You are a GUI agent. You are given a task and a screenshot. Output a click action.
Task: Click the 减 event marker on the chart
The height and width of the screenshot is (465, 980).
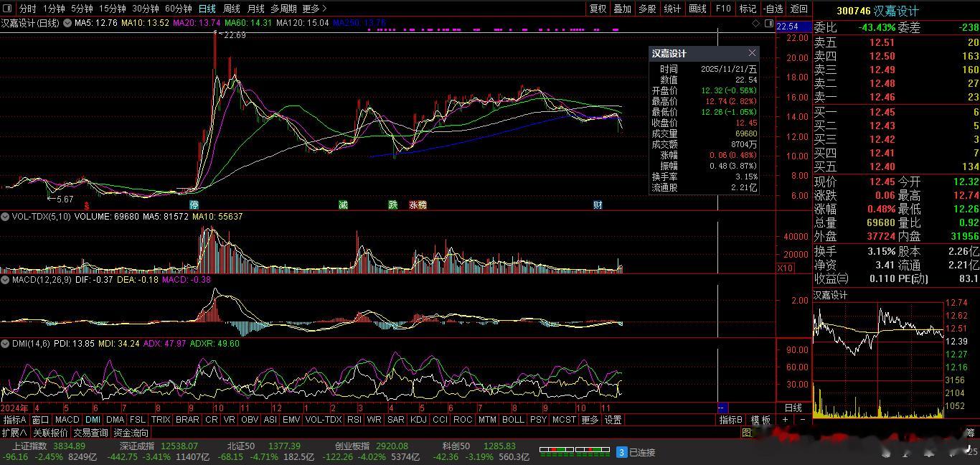coord(343,205)
